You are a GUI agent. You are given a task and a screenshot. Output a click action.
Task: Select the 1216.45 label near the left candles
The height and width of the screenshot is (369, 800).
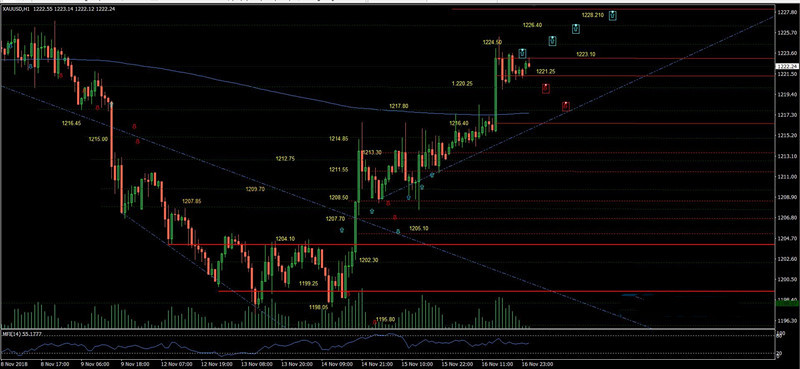(71, 123)
